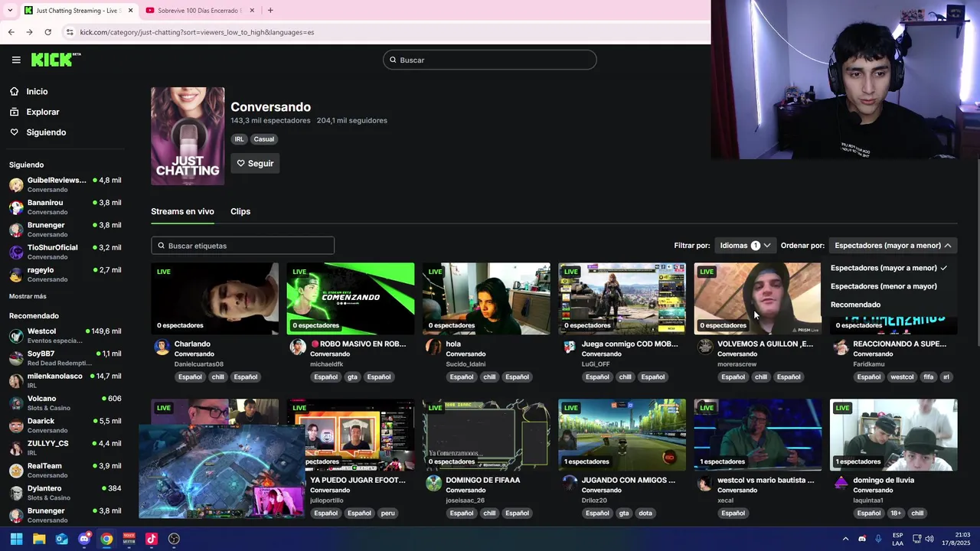Open Juega conmigo COD MOB... stream title
Screen dimensions: 980x551
(x=629, y=344)
